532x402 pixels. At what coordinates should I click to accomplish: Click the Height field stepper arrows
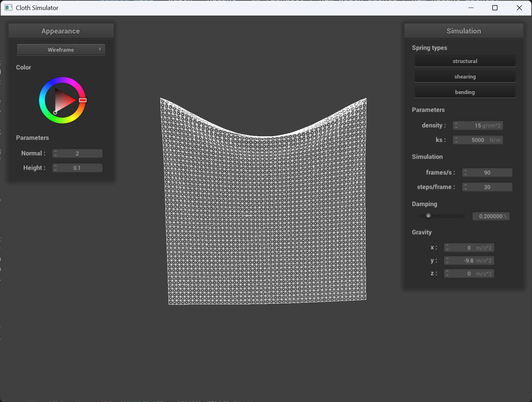pos(56,168)
